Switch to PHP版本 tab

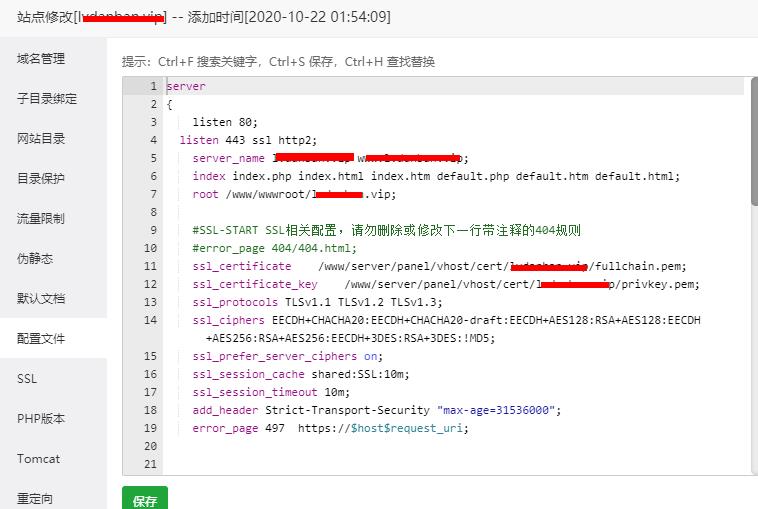41,419
